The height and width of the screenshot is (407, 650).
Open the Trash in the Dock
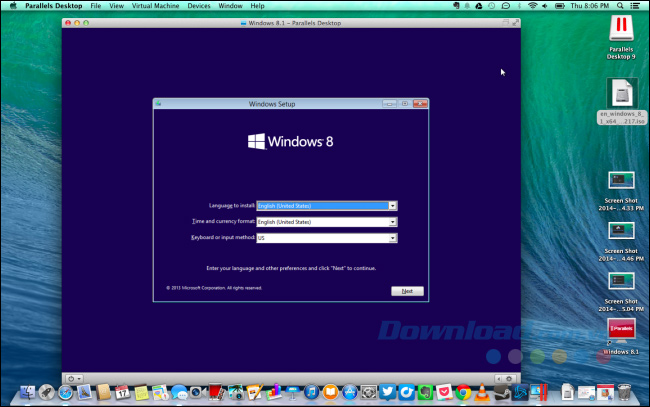[x=624, y=392]
